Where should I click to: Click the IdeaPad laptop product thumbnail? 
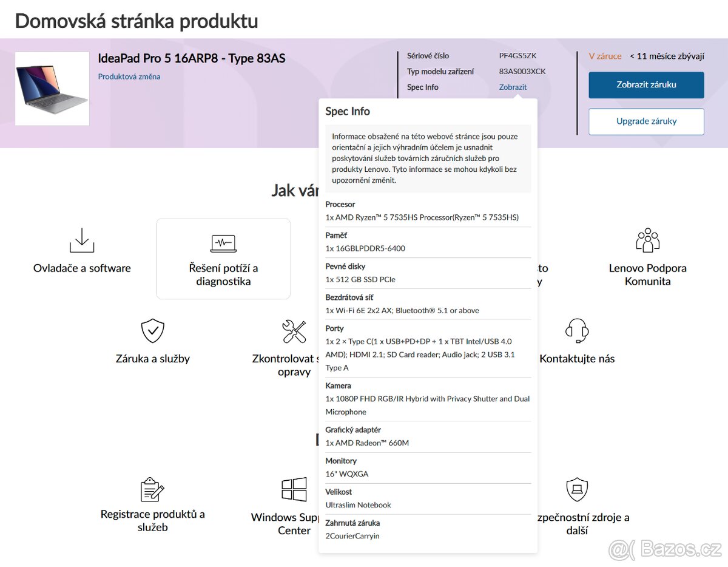pos(52,88)
